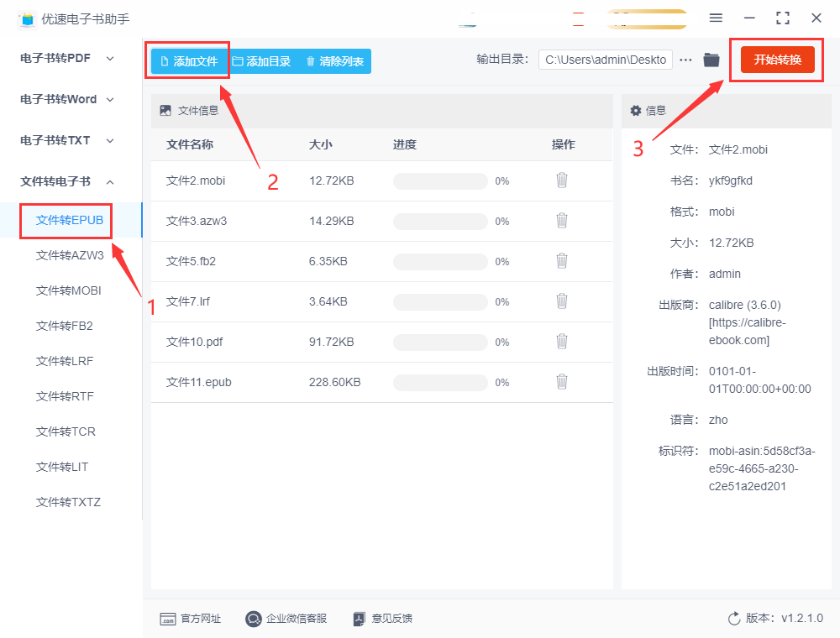
Task: Click the author value admin
Action: 725,274
